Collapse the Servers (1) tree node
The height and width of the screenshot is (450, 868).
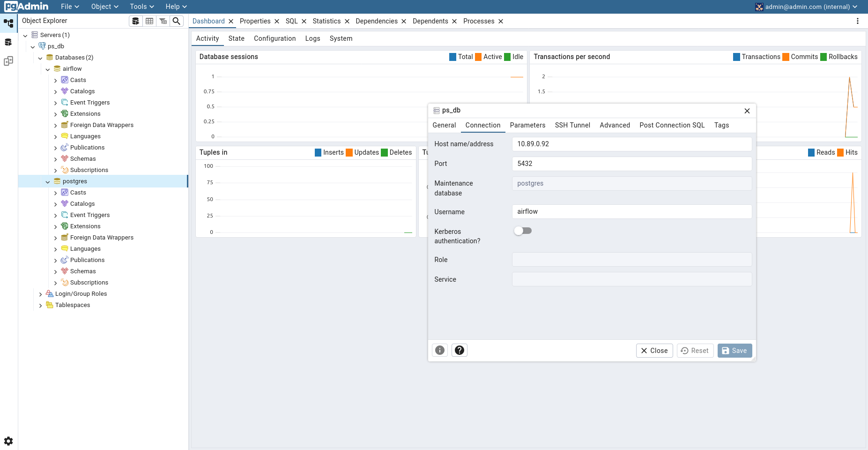25,35
